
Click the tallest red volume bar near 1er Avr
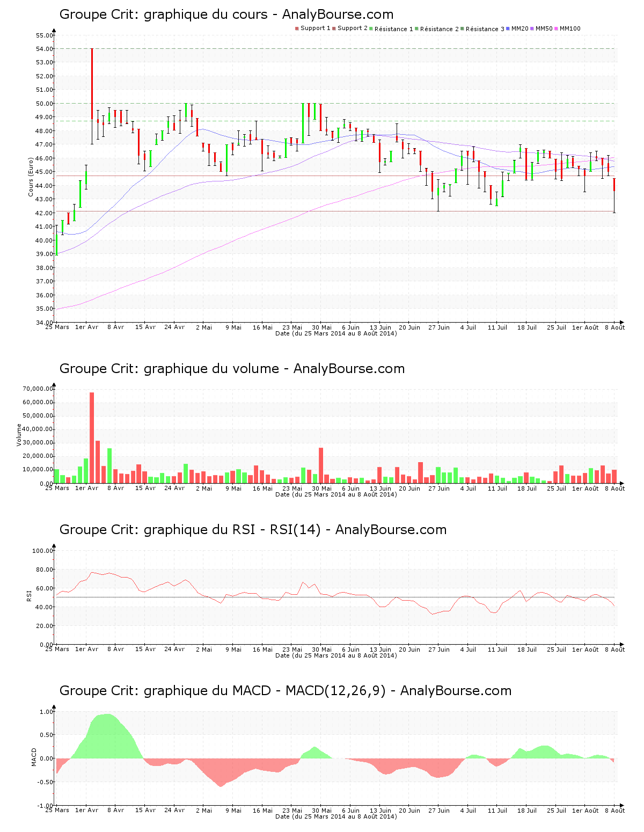coord(92,438)
